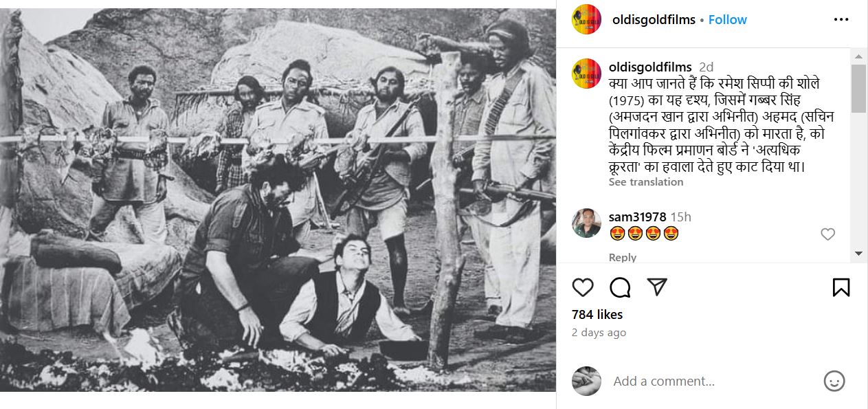Click the black-and-white Sholay post photo

pyautogui.click(x=278, y=199)
